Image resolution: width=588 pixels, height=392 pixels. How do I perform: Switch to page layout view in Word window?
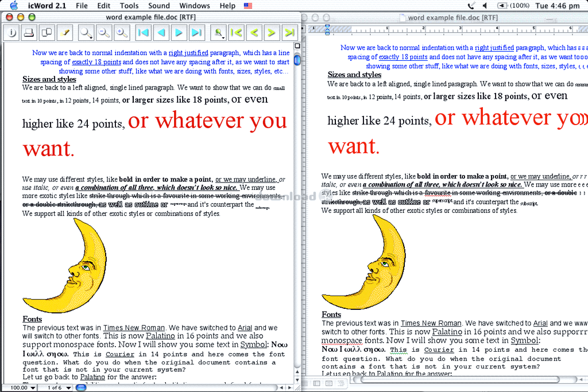point(329,383)
